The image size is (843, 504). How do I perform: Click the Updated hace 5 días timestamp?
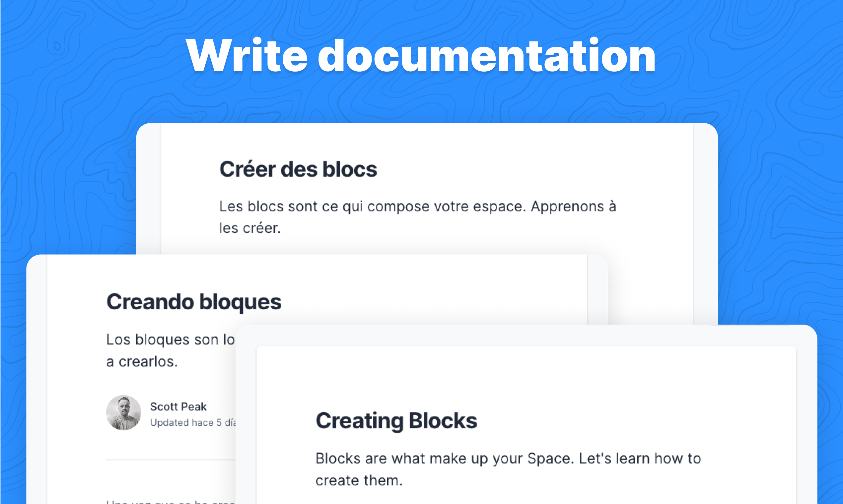[192, 422]
